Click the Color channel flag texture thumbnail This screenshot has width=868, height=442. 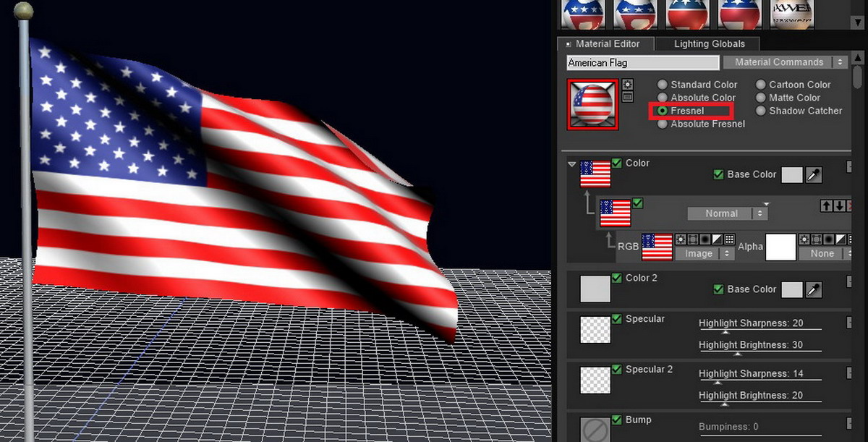595,174
